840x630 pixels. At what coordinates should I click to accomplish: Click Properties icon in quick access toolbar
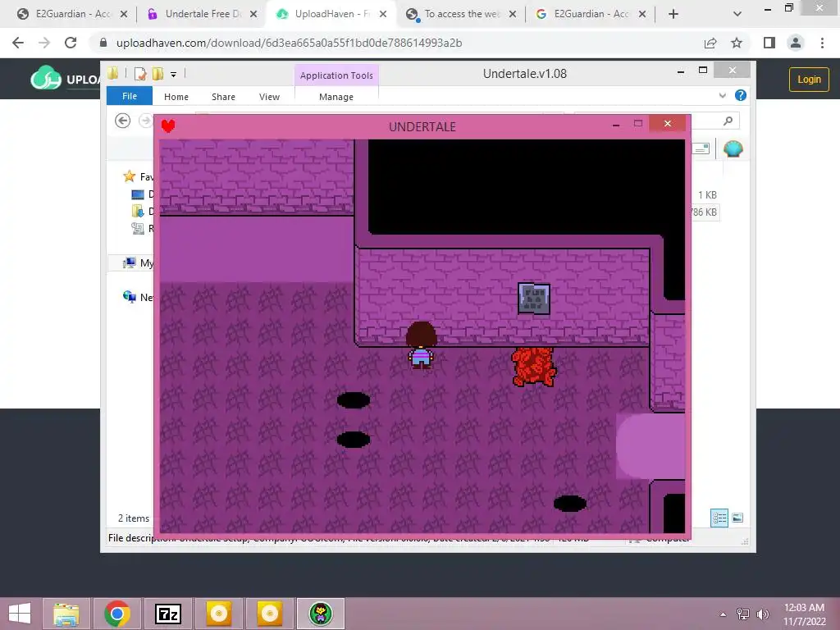(x=140, y=74)
